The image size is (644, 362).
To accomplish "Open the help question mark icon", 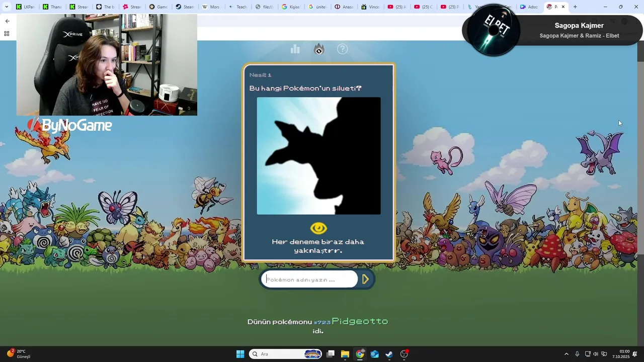I will pos(343,49).
